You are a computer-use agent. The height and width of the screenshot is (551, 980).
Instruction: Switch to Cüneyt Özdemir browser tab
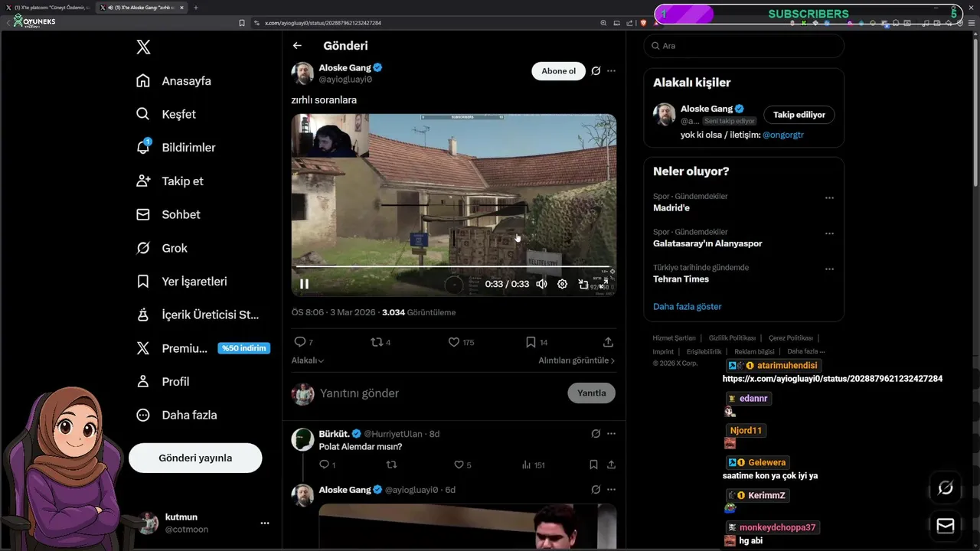pos(49,8)
